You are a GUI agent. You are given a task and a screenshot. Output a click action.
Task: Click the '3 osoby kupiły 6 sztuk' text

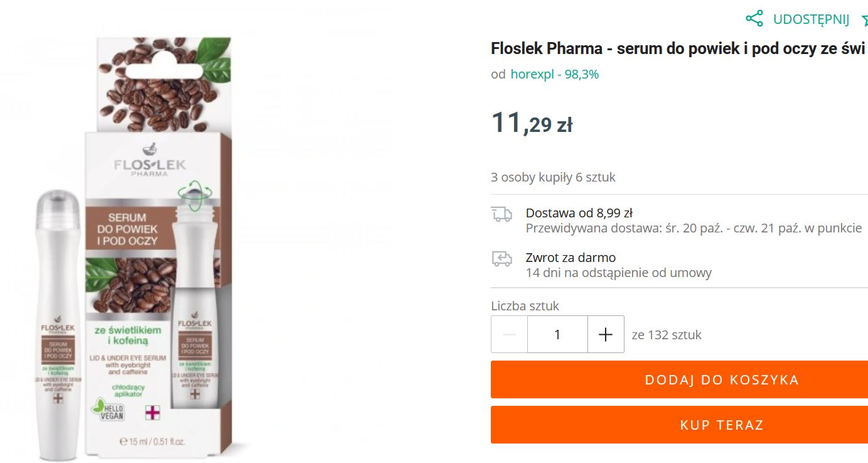point(553,177)
